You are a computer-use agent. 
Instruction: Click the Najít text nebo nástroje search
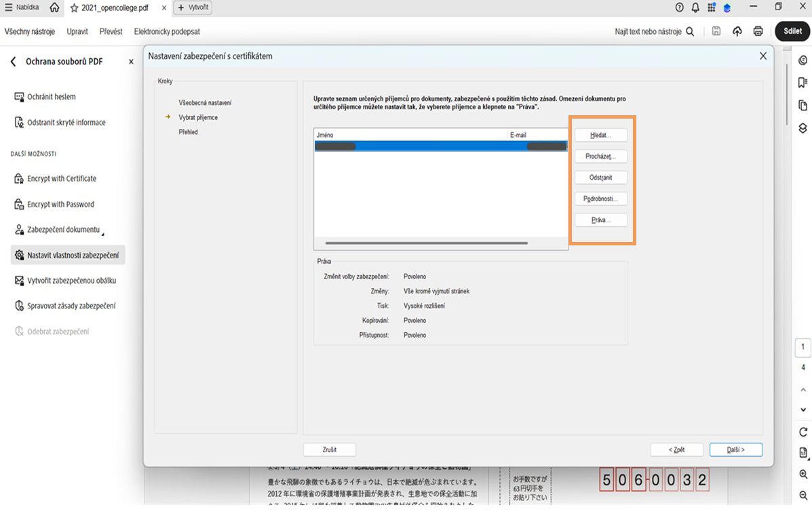pos(654,32)
